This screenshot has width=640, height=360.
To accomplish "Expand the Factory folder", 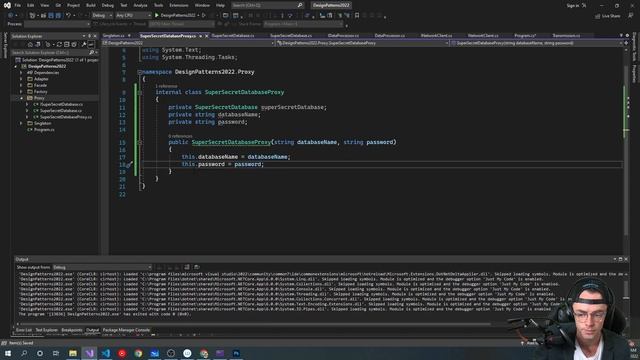I will click(x=21, y=92).
